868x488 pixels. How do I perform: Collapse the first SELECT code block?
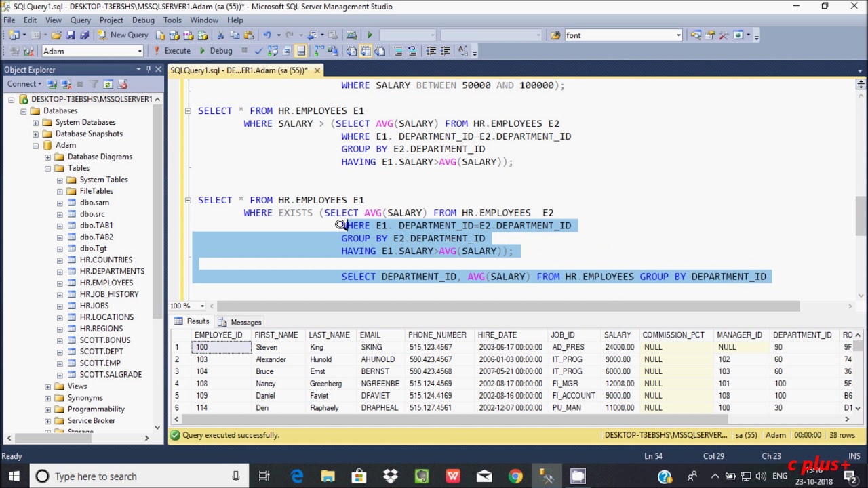click(x=188, y=110)
